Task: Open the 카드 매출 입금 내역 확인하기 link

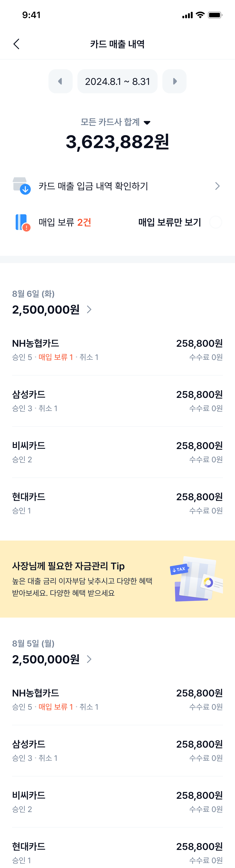Action: (x=117, y=186)
